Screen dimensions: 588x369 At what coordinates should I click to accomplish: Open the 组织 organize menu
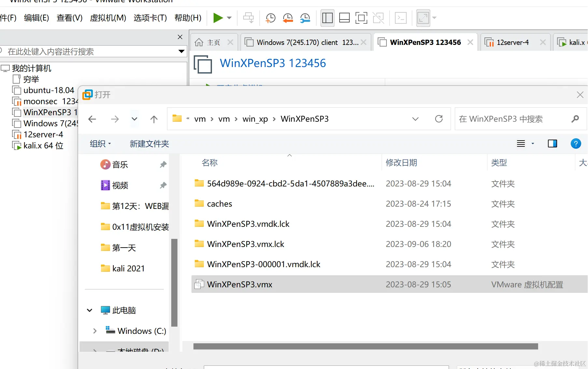(100, 144)
